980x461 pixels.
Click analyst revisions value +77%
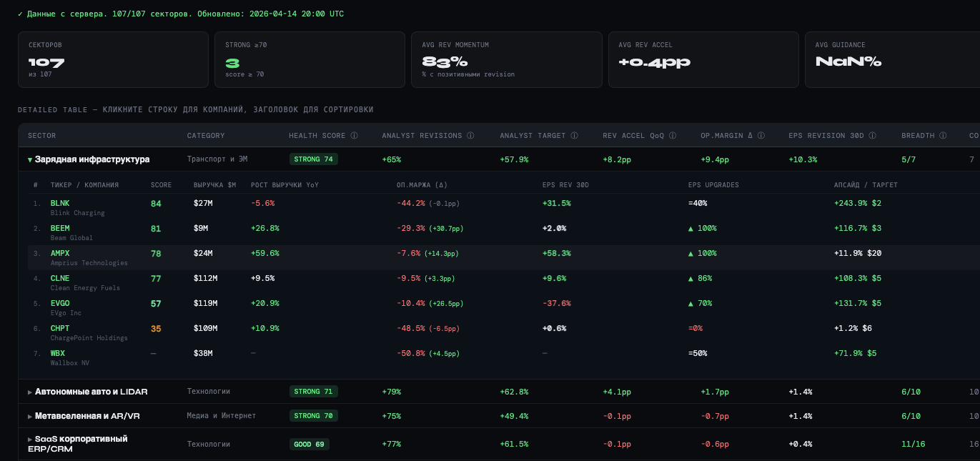[392, 444]
